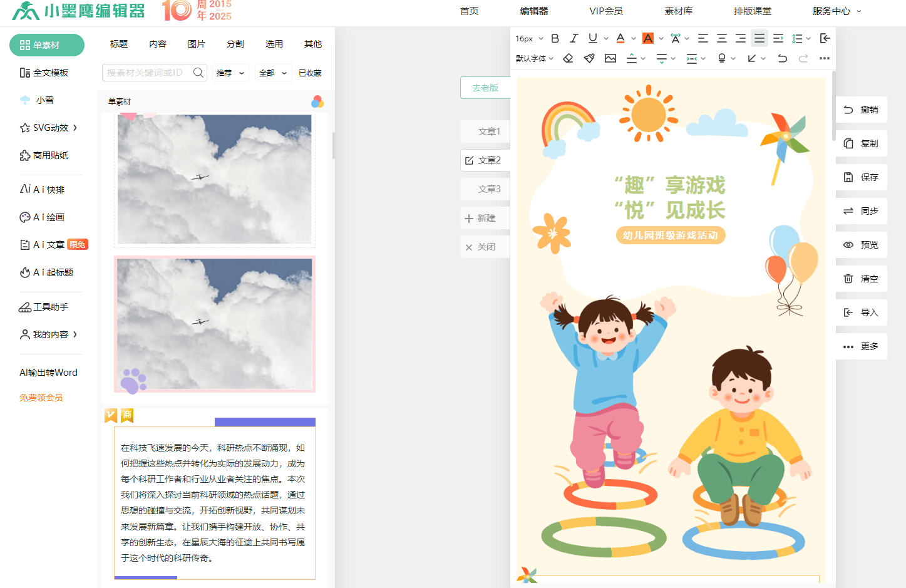The width and height of the screenshot is (906, 588).
Task: Open the 素材库 menu item
Action: (678, 11)
